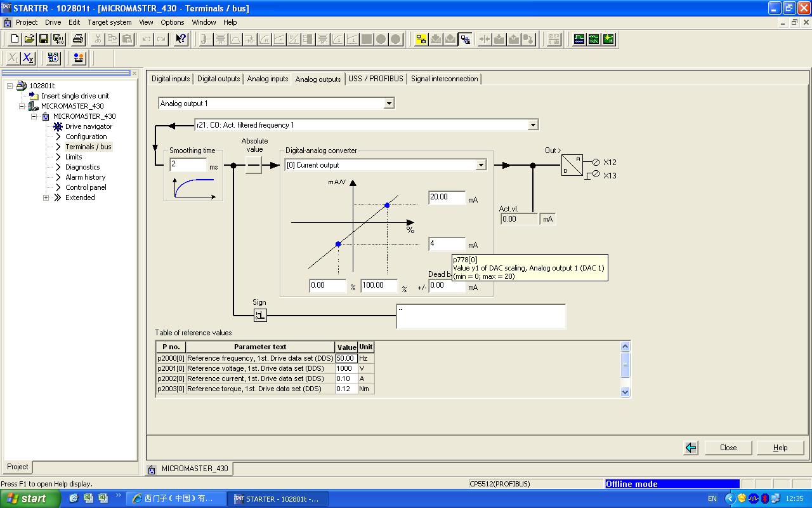
Task: Click the STARTER - 102801t taskbar button
Action: point(278,498)
